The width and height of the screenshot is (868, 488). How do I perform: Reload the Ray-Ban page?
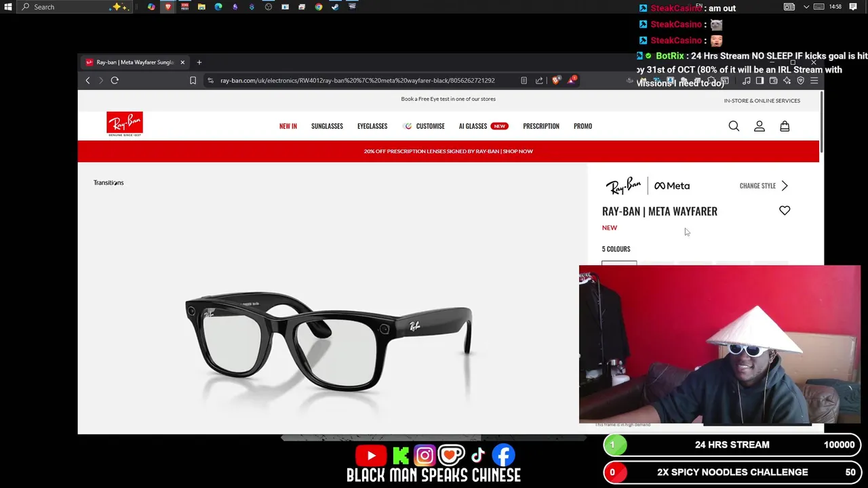pos(115,81)
